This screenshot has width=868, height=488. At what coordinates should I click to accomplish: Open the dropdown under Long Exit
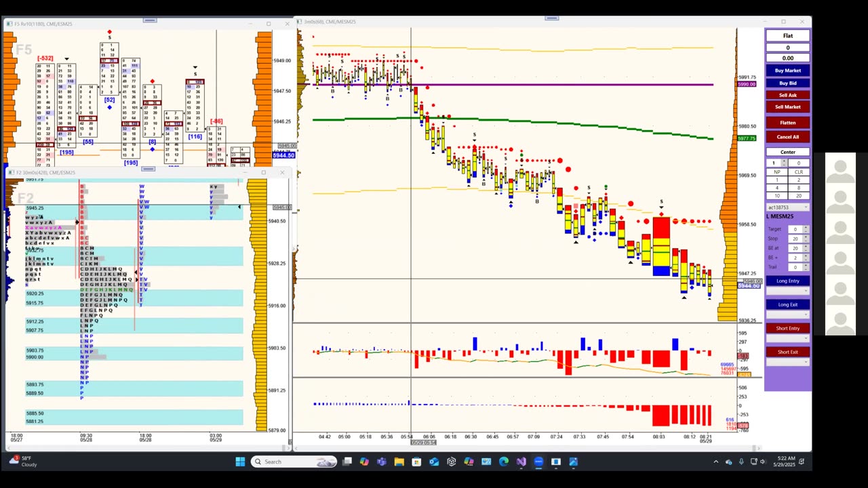pyautogui.click(x=787, y=314)
